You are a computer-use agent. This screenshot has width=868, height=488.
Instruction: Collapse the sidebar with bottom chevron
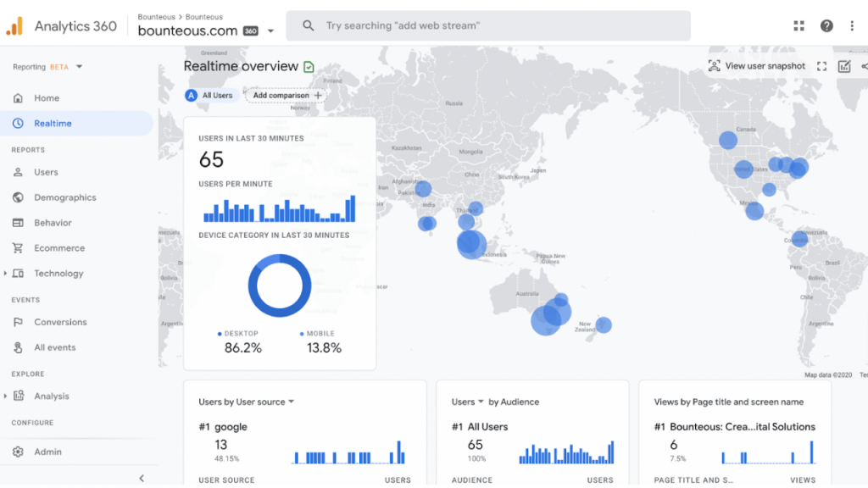point(142,479)
